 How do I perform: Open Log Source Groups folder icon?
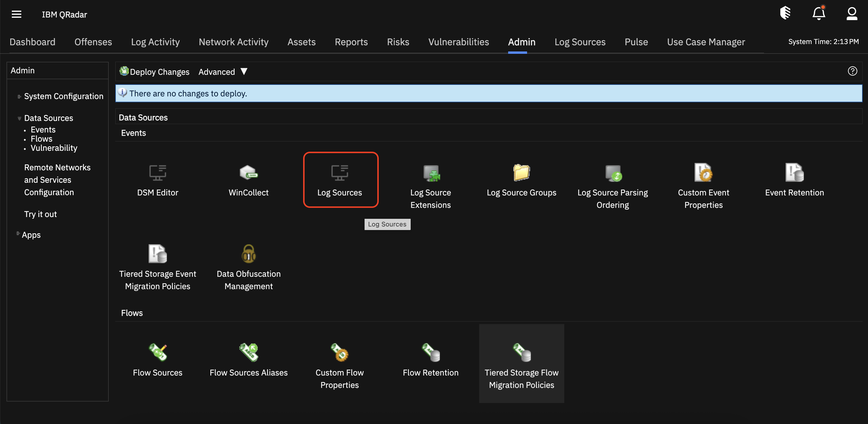(x=521, y=173)
